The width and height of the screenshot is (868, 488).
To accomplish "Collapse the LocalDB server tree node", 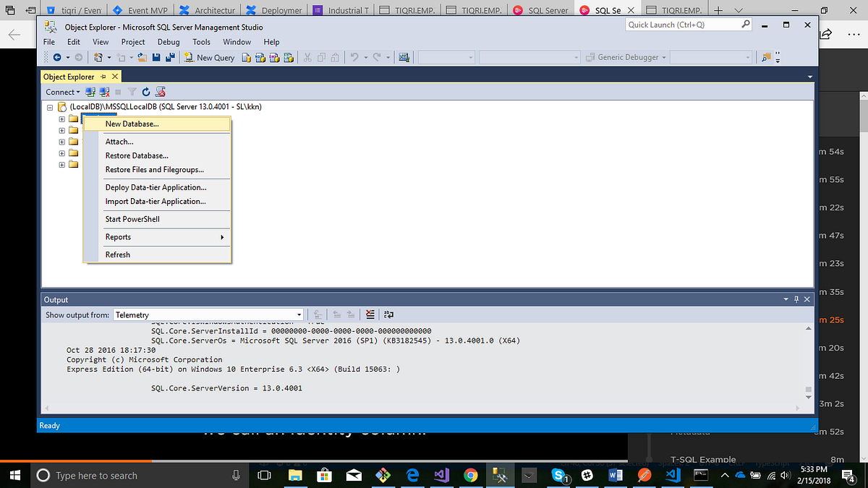I will click(x=50, y=107).
